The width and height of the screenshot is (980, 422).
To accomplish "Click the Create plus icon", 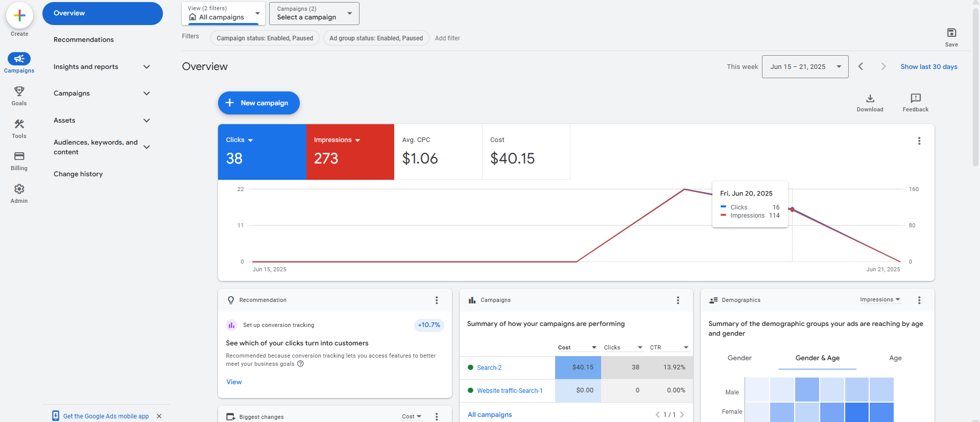I will (x=19, y=16).
